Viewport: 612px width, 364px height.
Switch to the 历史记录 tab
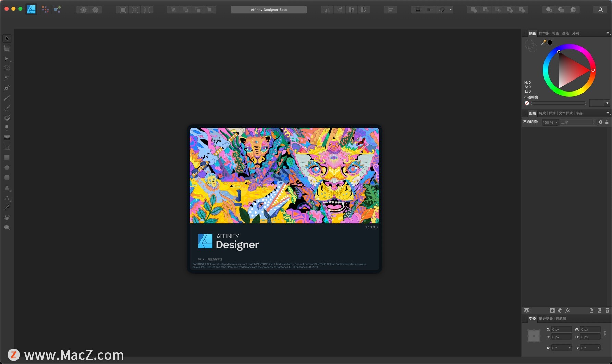click(546, 319)
